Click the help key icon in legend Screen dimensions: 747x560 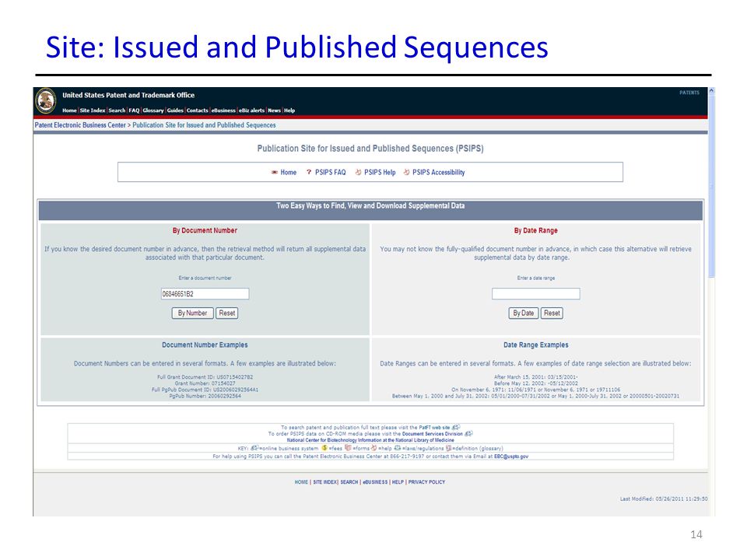pos(374,448)
